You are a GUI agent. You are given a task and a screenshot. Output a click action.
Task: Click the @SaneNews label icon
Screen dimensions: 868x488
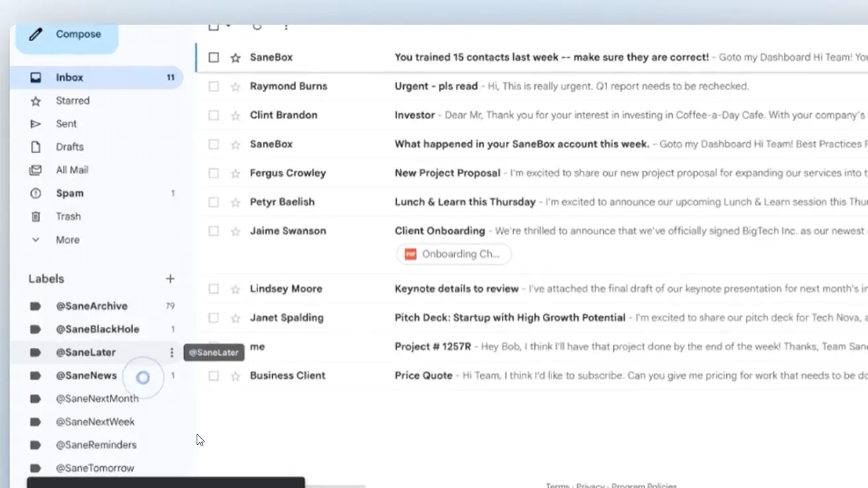click(x=36, y=375)
